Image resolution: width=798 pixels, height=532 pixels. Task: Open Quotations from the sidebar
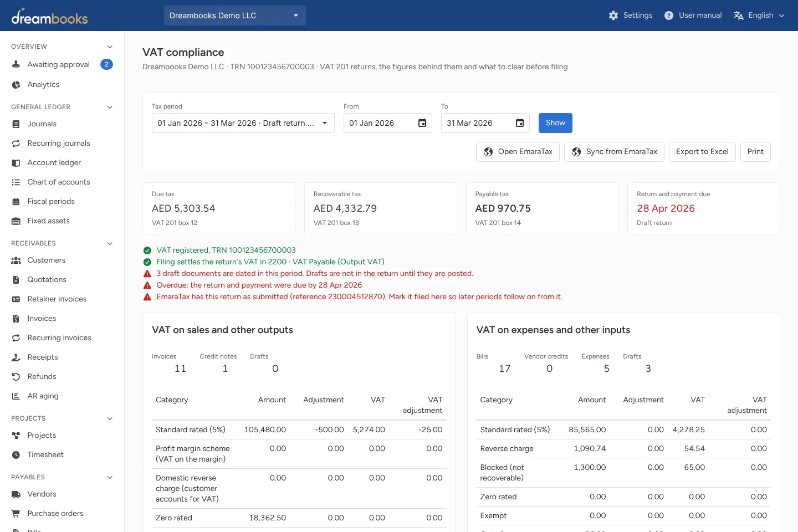[x=62, y=280]
